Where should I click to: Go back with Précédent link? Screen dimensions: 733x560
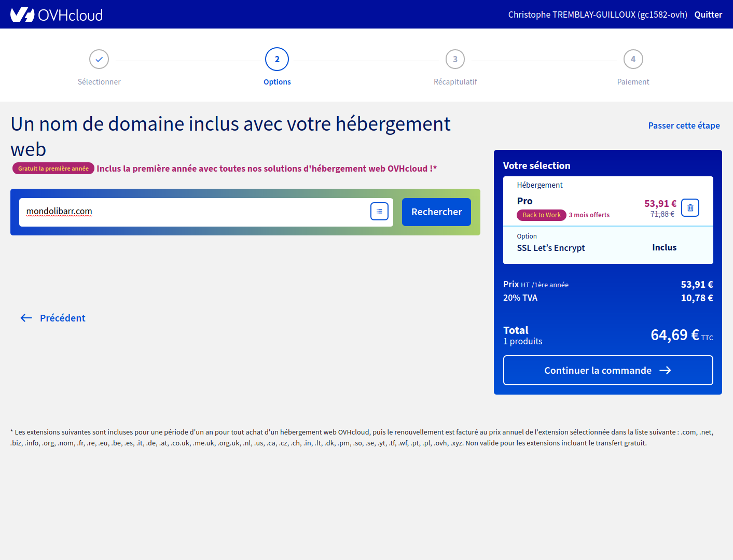coord(53,318)
